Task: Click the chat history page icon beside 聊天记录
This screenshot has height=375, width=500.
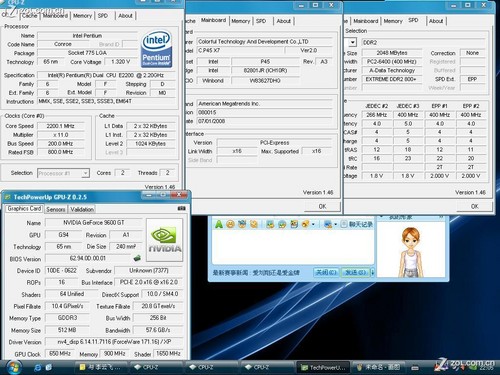Action: click(x=344, y=224)
